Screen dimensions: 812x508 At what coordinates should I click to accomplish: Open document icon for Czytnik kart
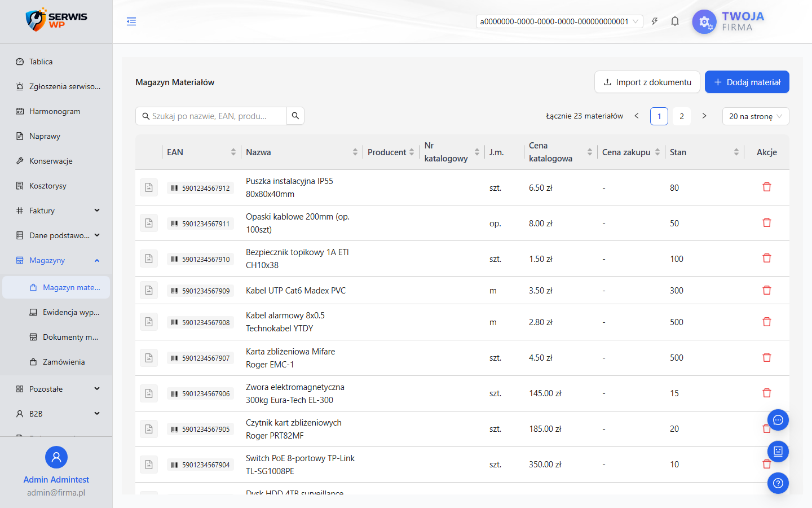click(x=149, y=429)
